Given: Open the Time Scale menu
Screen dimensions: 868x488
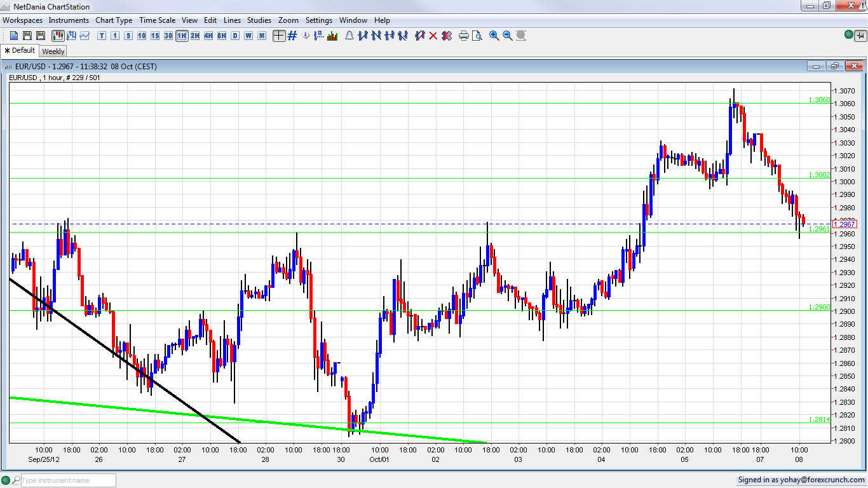Looking at the screenshot, I should coord(157,20).
